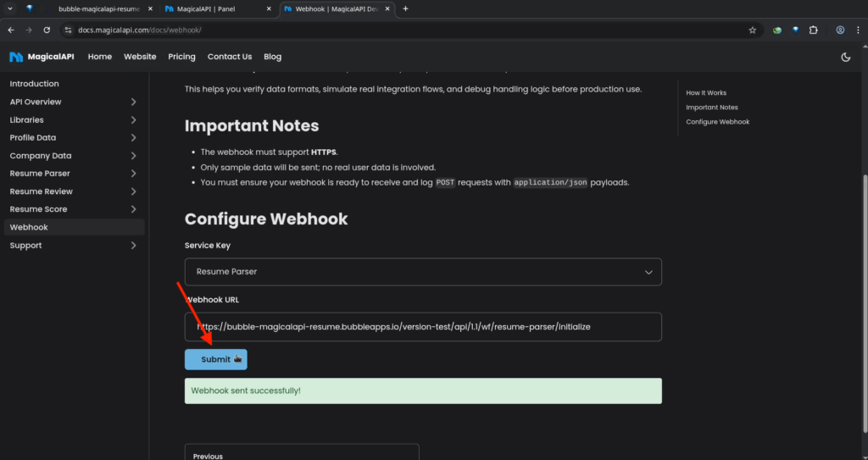Expand API Overview chevron

pos(133,102)
